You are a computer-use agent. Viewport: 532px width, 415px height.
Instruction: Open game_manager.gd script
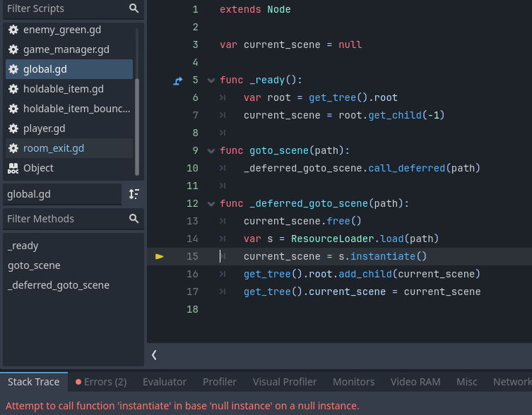pos(69,49)
